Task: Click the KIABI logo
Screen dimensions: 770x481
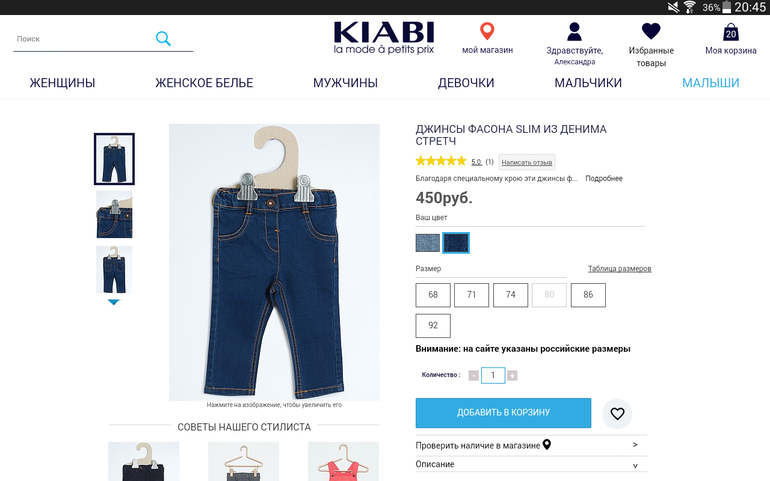Action: pos(384,37)
